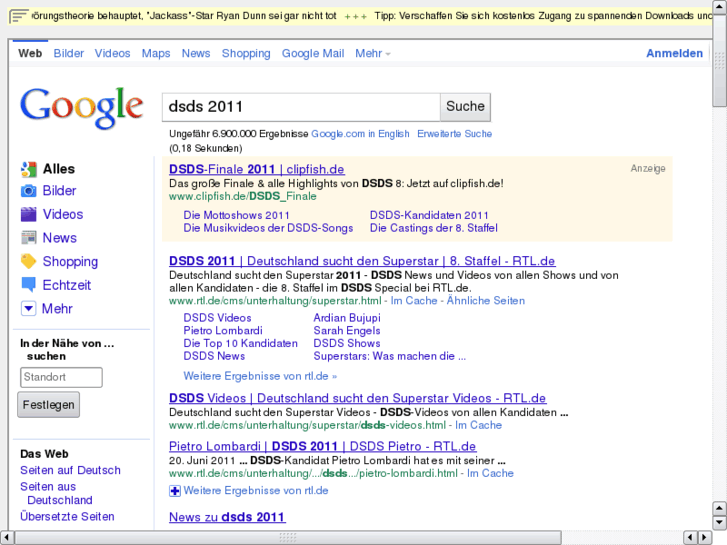Viewport: 727px width, 545px height.
Task: Open Pietro Lombardi sitelink
Action: pyautogui.click(x=223, y=331)
